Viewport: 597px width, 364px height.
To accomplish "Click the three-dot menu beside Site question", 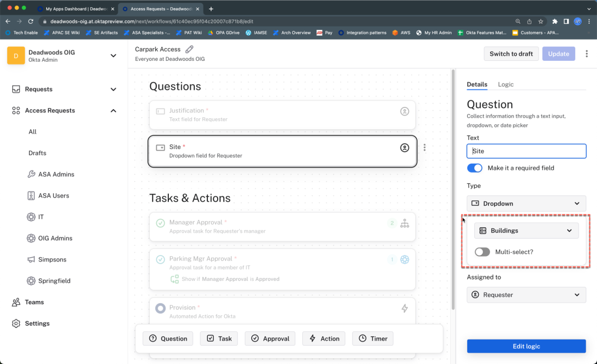I will pos(424,148).
